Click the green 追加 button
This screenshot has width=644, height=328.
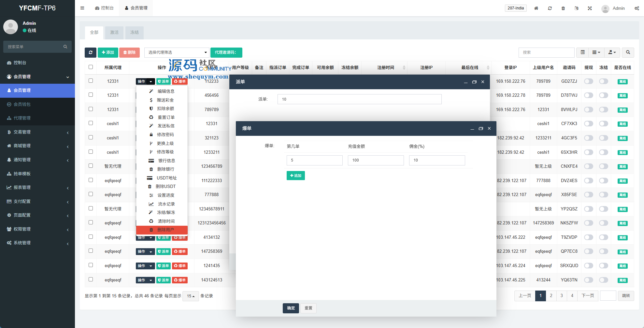[x=295, y=176]
